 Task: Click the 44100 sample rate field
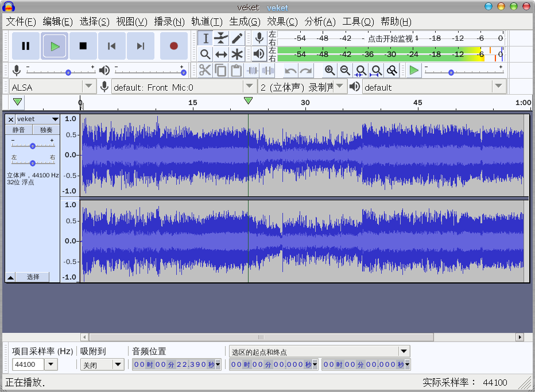28,364
